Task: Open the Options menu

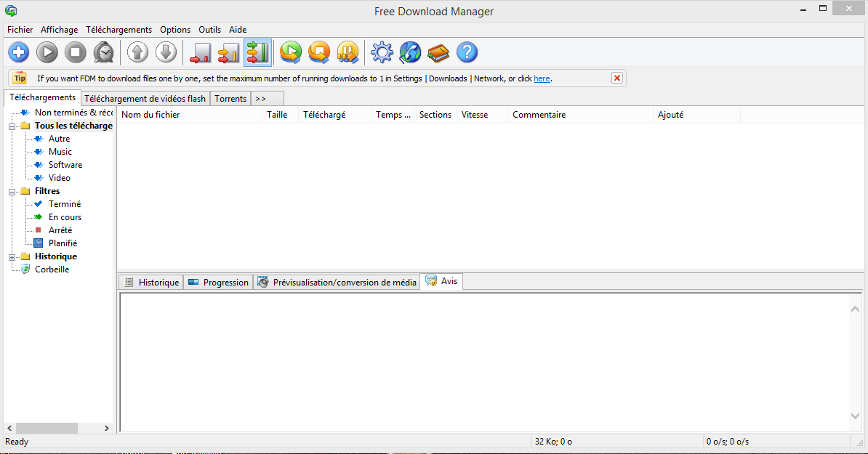Action: point(175,30)
